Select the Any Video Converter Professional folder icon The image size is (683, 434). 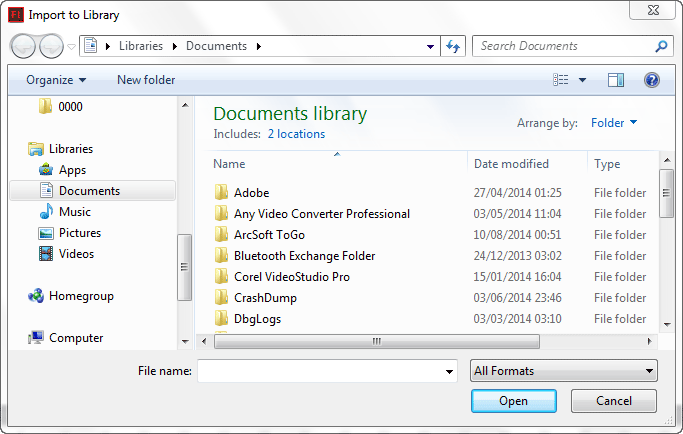221,213
